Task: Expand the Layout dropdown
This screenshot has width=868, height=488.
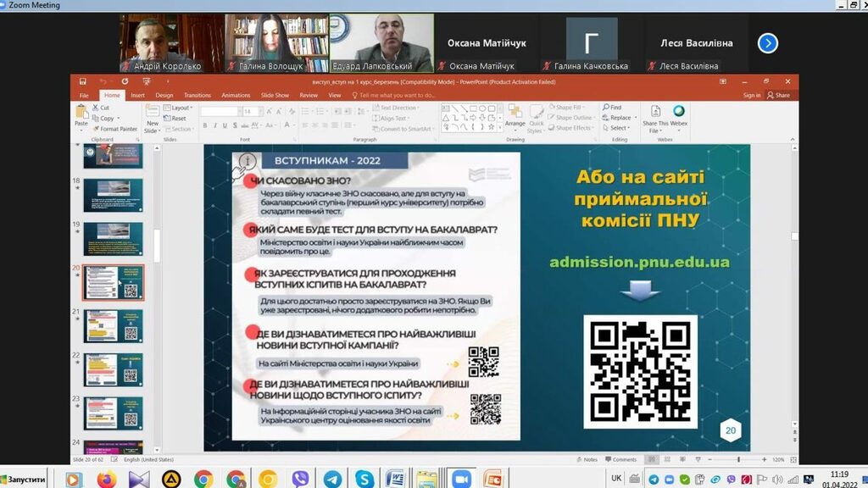Action: [180, 108]
